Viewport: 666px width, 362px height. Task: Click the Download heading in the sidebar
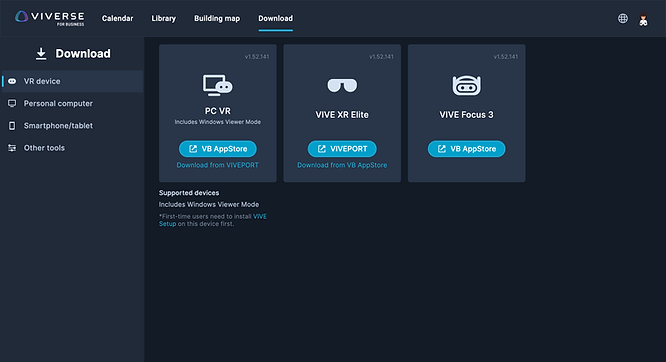pyautogui.click(x=83, y=54)
